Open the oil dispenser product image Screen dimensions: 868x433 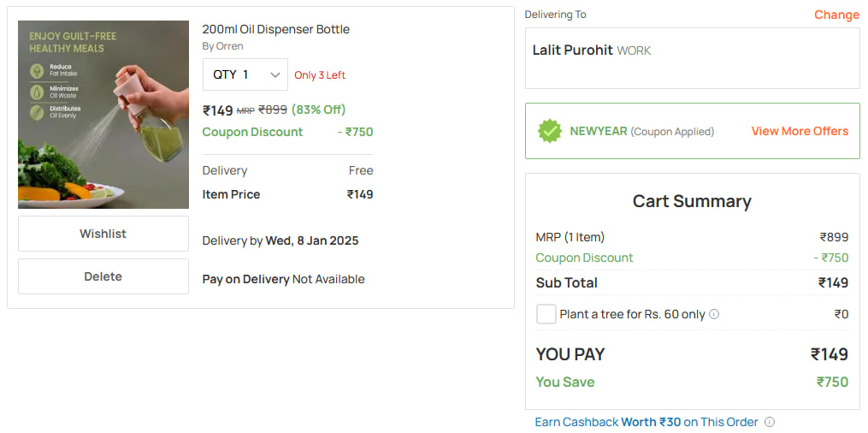click(x=103, y=115)
